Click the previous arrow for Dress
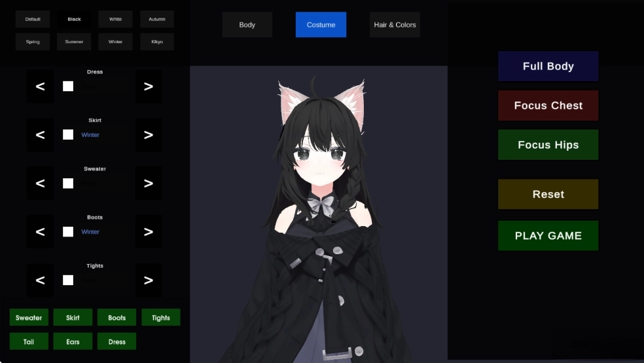 coord(40,86)
